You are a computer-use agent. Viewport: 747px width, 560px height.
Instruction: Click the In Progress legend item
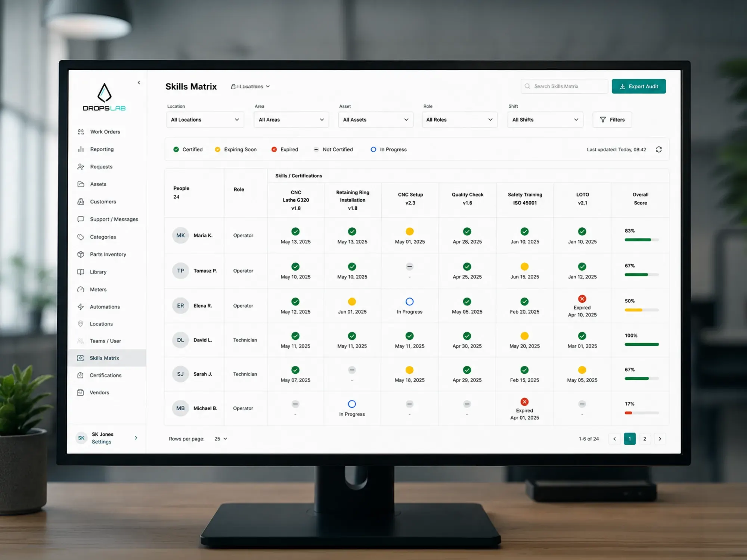click(388, 149)
